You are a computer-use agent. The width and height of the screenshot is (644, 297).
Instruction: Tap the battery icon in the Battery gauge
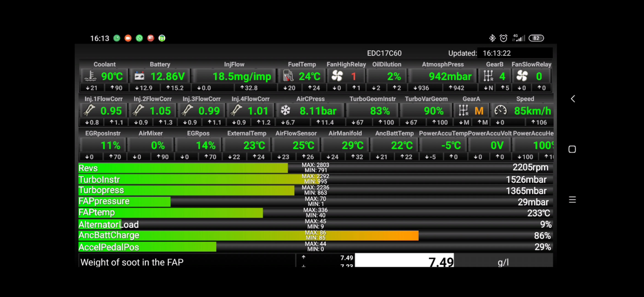click(x=139, y=76)
